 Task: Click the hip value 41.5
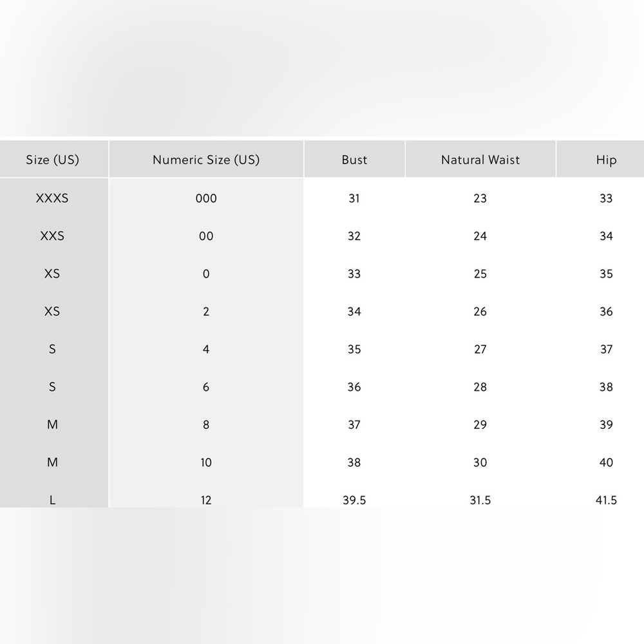coord(606,500)
